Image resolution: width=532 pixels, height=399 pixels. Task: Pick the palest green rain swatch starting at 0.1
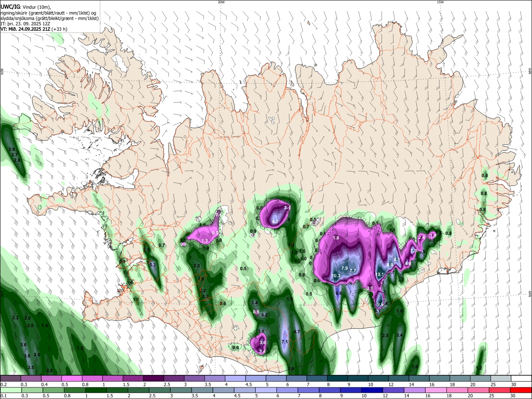tap(10, 390)
